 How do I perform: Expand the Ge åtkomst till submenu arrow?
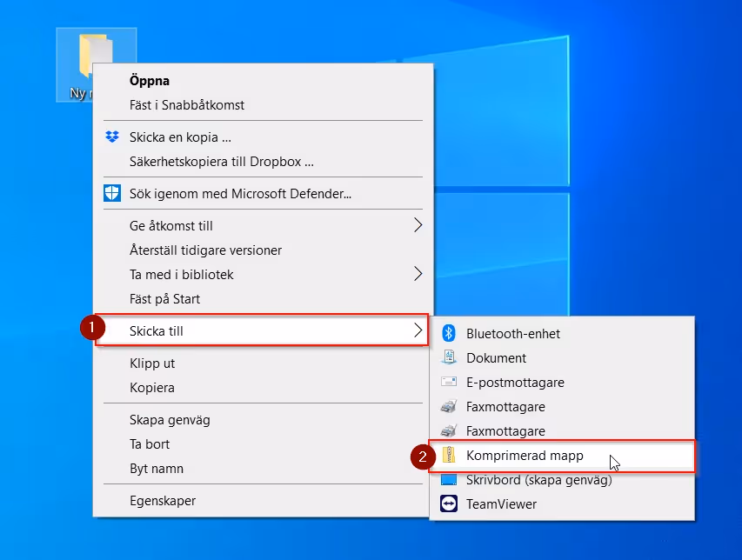pos(418,225)
